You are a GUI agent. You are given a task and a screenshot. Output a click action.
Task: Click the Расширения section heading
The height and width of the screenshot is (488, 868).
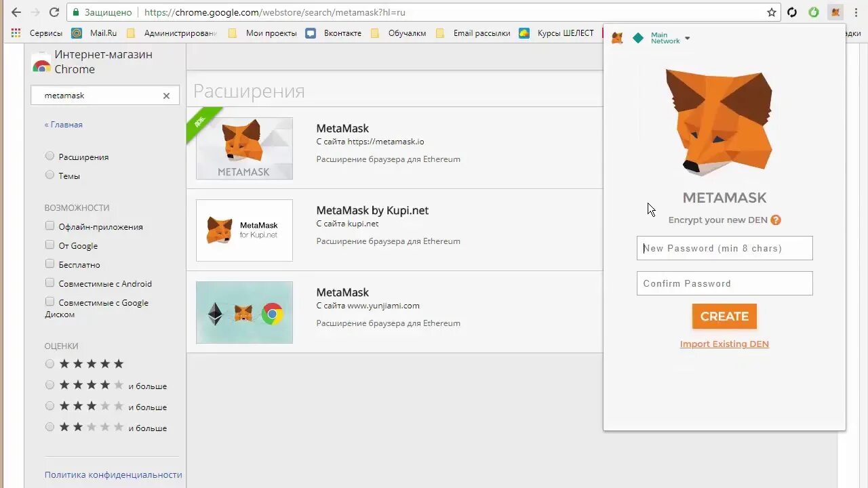coord(249,91)
